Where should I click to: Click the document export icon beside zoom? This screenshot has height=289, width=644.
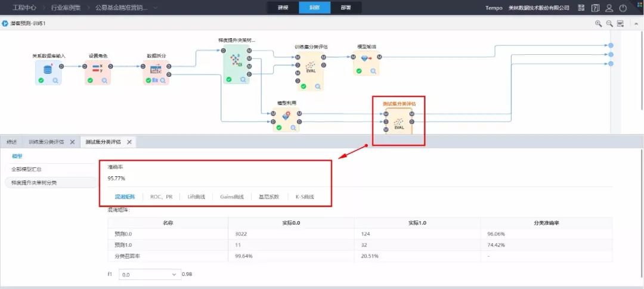coord(621,23)
